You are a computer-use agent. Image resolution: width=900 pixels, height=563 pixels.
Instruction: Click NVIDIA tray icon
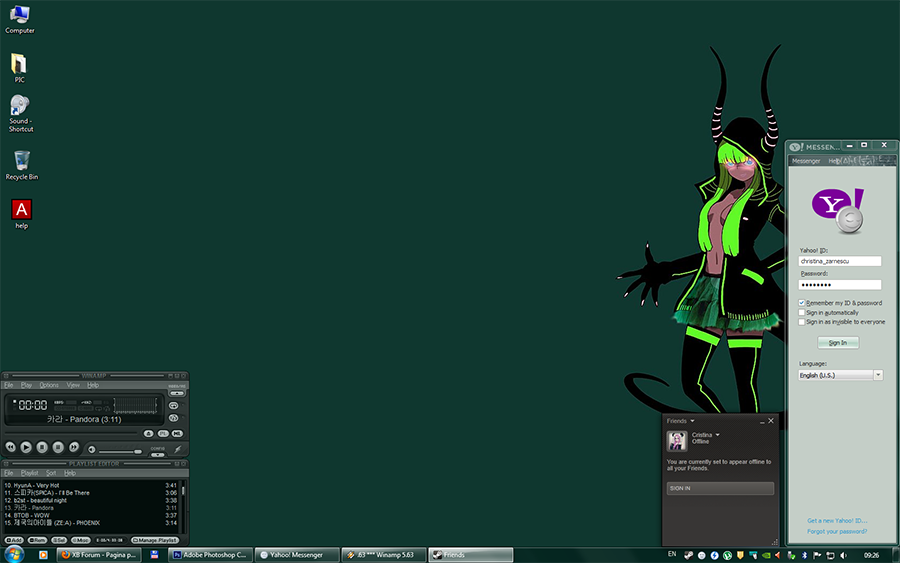click(x=766, y=555)
